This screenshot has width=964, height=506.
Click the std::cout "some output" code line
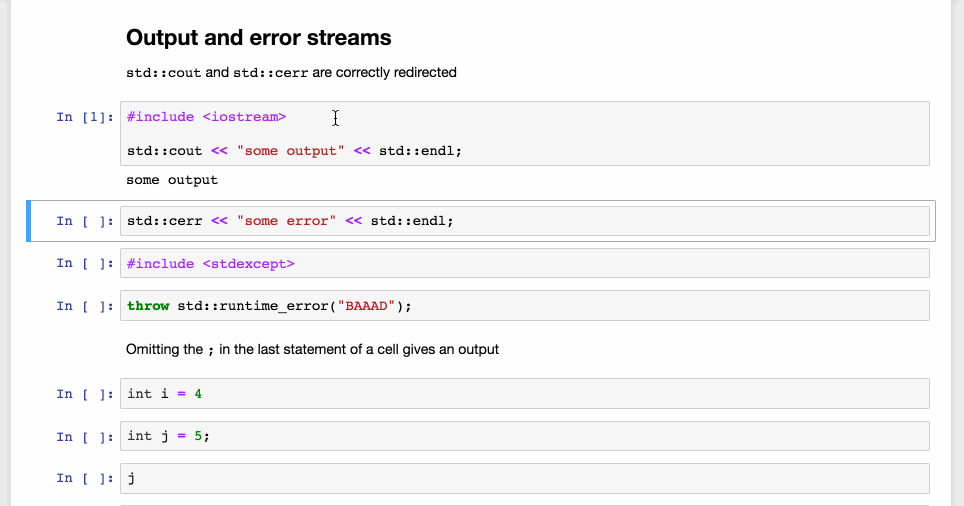(x=294, y=151)
